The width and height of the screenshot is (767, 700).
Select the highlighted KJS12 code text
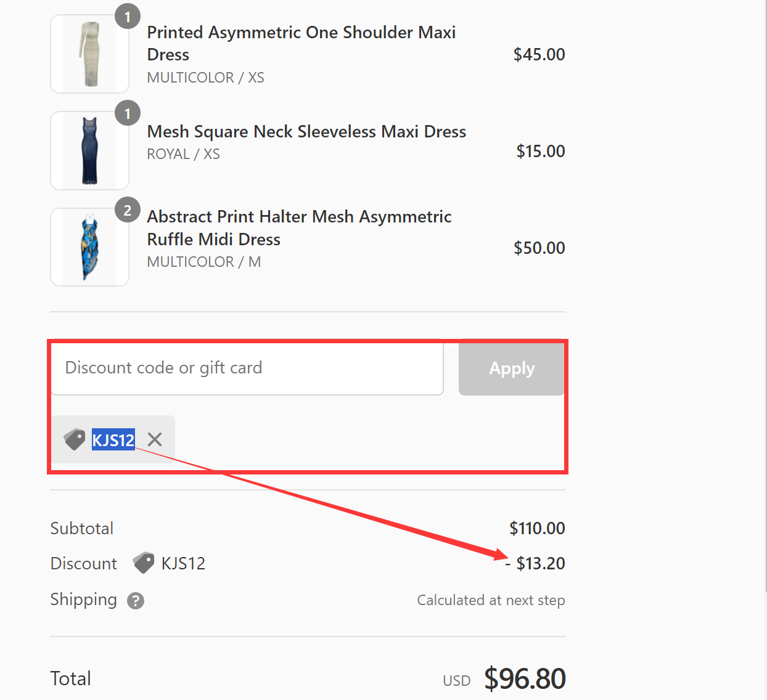pyautogui.click(x=113, y=439)
